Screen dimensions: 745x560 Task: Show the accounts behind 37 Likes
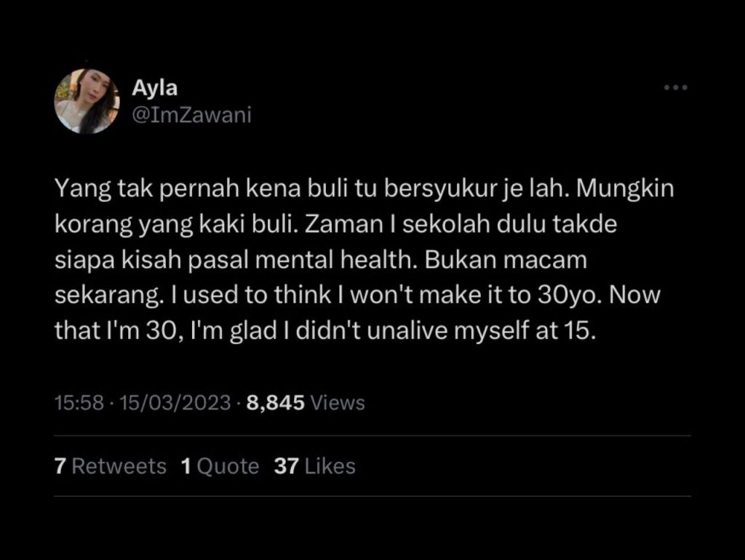(314, 466)
